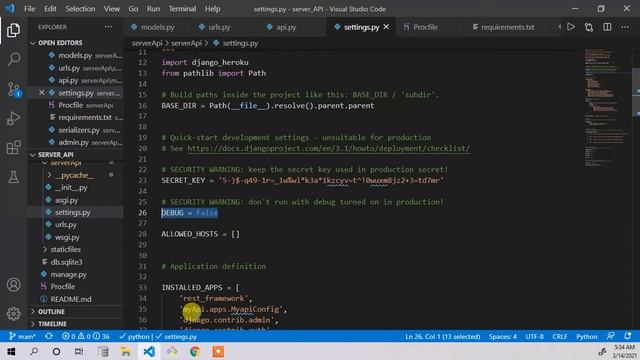
Task: Go to line via Ln 26, Col 1
Action: click(442, 336)
